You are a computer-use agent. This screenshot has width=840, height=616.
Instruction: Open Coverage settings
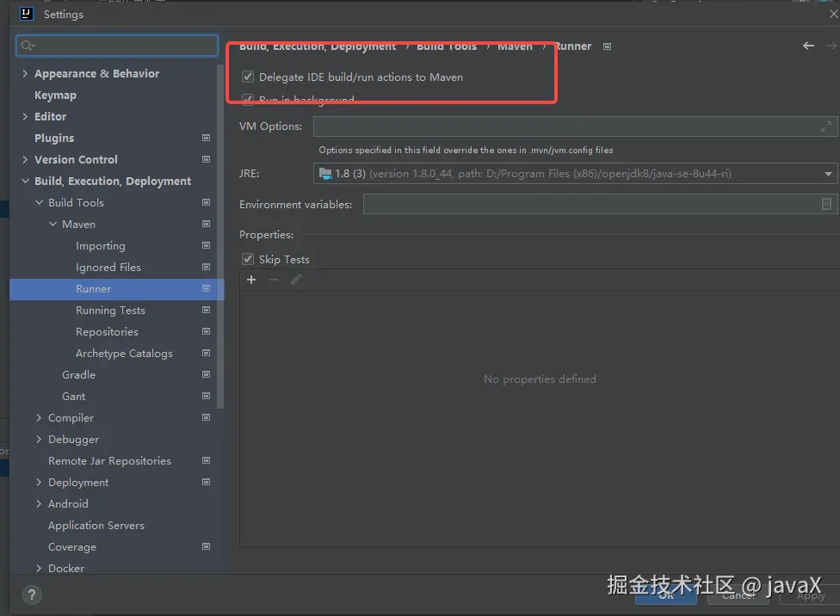(x=71, y=546)
